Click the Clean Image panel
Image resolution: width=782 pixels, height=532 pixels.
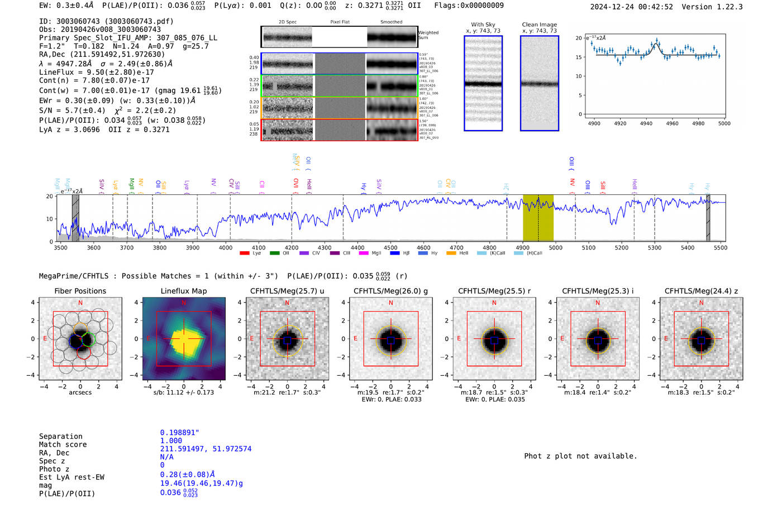(x=540, y=83)
